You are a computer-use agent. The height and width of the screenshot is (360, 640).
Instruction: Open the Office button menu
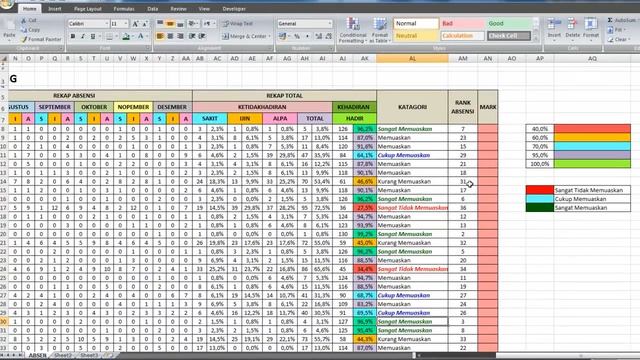click(x=6, y=4)
